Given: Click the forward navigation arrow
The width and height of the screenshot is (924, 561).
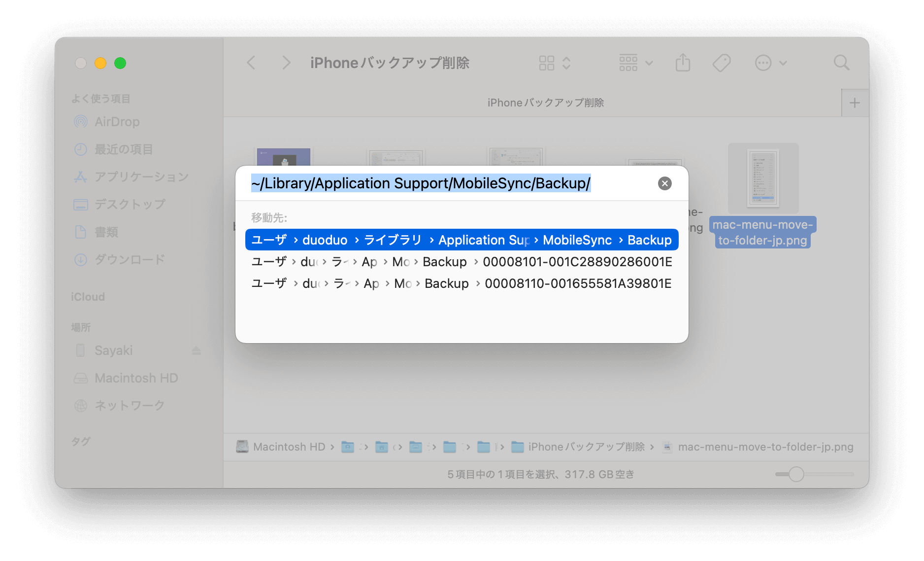Looking at the screenshot, I should (286, 63).
